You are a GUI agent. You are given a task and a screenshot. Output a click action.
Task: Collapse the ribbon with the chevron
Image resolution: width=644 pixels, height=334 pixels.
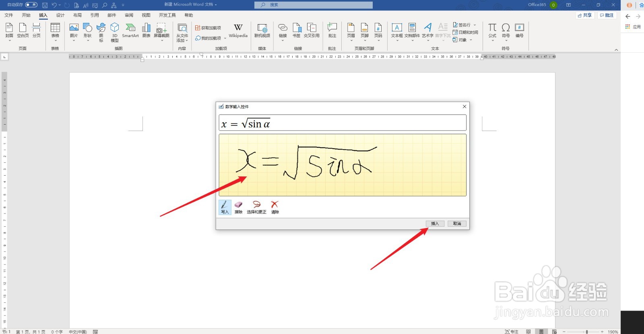[x=616, y=49]
